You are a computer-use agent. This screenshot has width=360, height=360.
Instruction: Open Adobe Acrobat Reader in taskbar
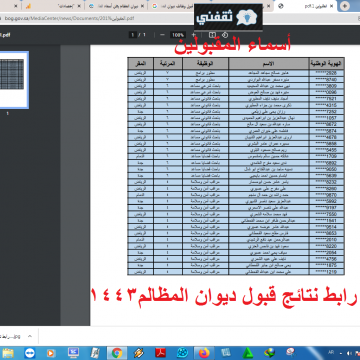point(160,353)
